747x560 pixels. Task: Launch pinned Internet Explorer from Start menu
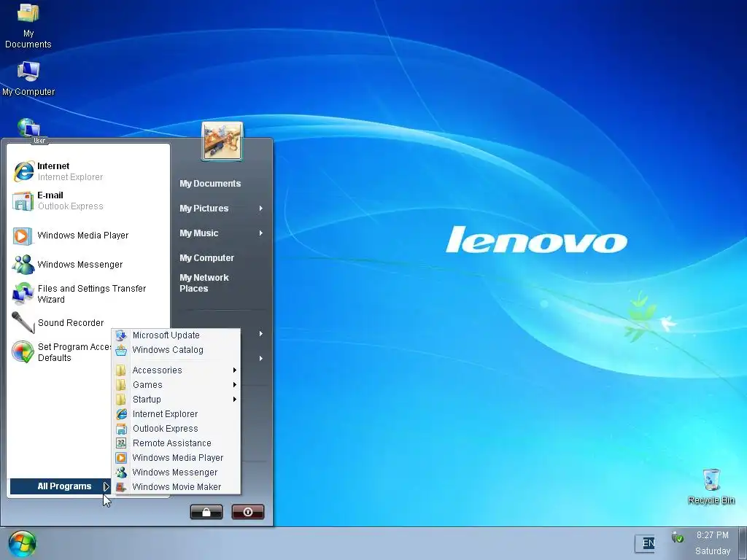(x=88, y=171)
